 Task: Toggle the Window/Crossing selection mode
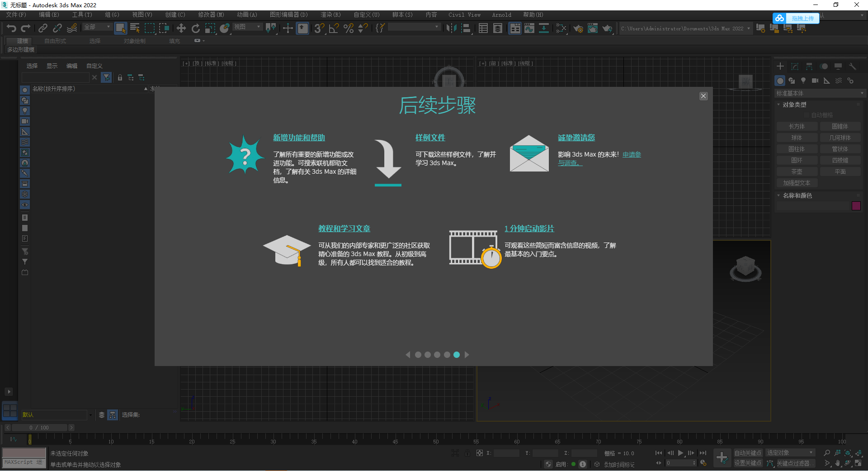(x=164, y=28)
